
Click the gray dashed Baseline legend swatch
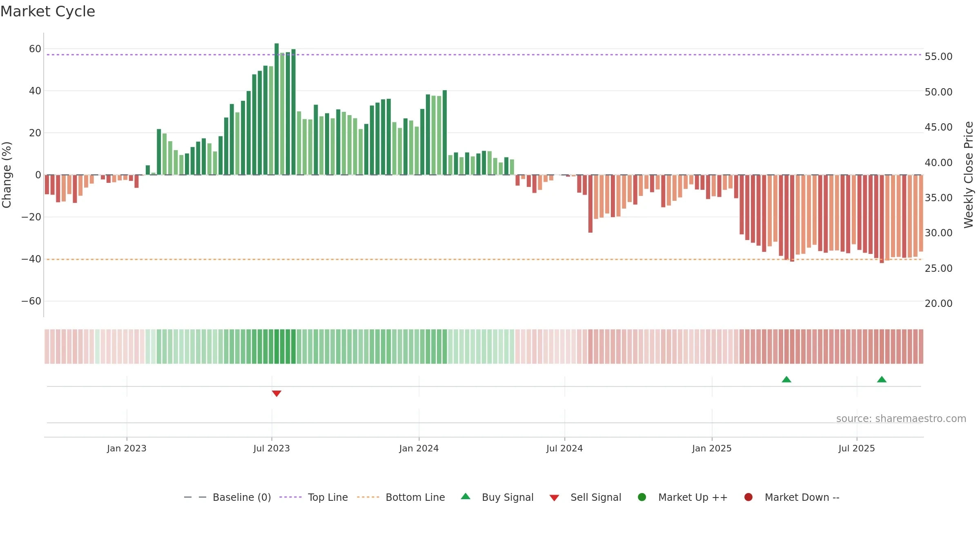(195, 497)
